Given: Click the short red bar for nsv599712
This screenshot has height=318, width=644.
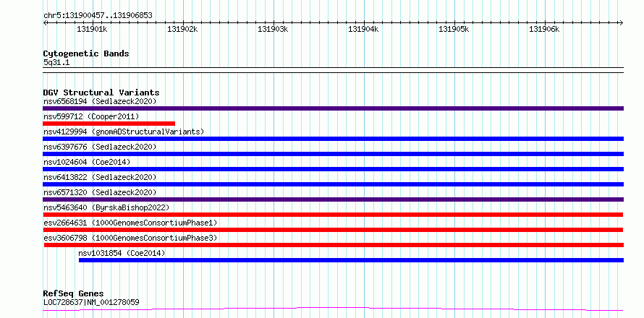Looking at the screenshot, I should pyautogui.click(x=109, y=124).
